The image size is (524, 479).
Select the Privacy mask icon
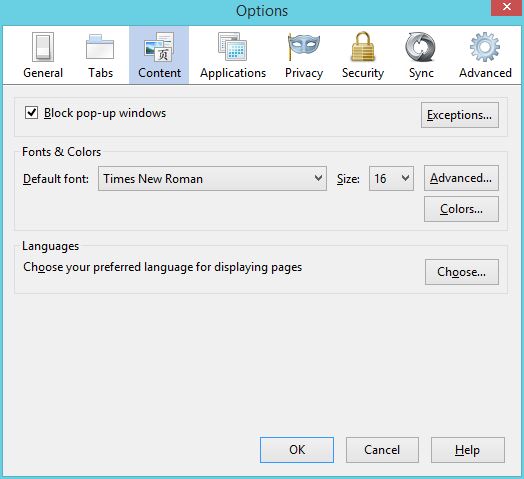(x=303, y=47)
